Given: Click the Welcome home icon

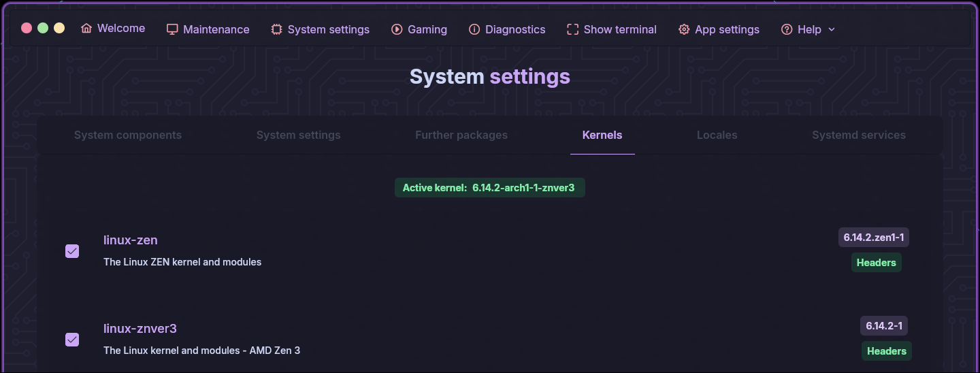Looking at the screenshot, I should pos(86,29).
